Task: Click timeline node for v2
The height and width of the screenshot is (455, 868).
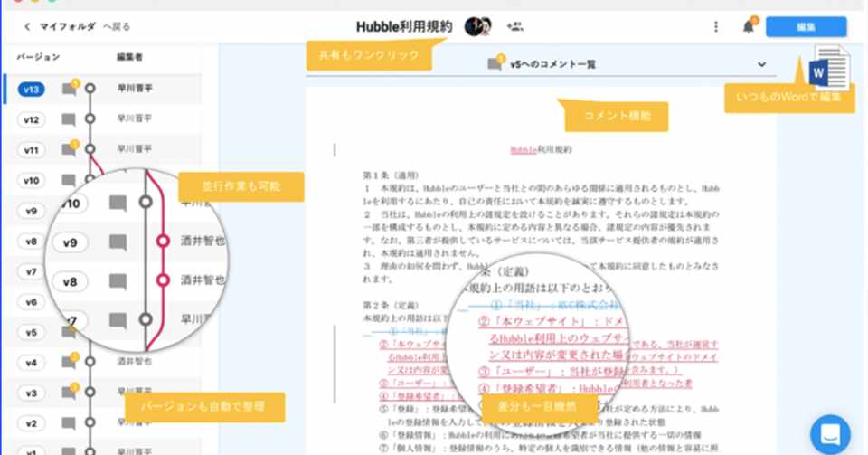Action: (x=90, y=423)
